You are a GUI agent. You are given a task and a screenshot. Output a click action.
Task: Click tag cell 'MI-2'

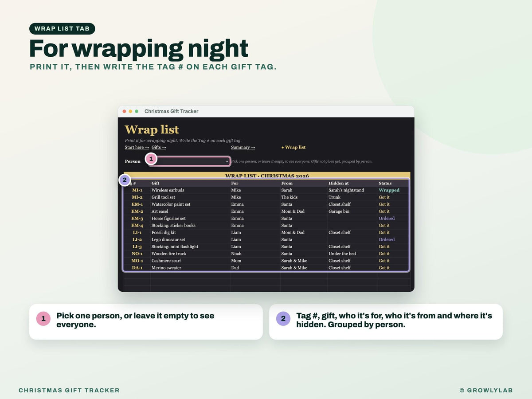[x=137, y=197]
